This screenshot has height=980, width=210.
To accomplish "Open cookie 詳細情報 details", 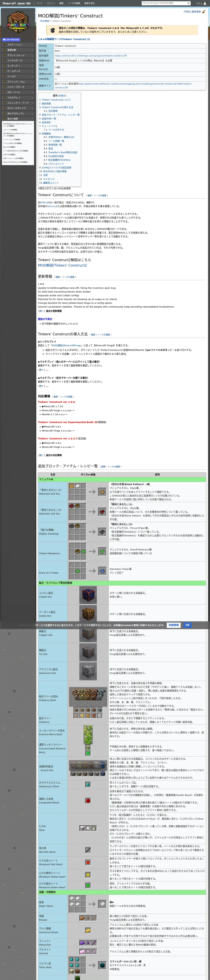I will pyautogui.click(x=173, y=625).
